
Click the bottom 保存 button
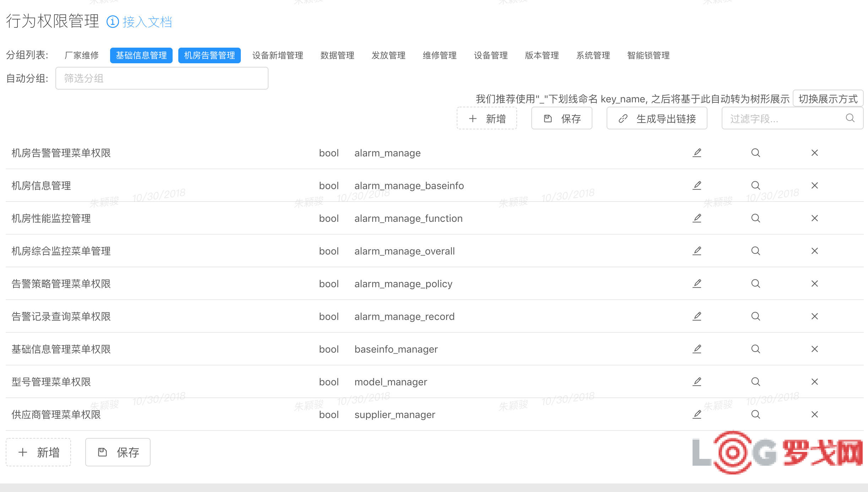pyautogui.click(x=117, y=452)
